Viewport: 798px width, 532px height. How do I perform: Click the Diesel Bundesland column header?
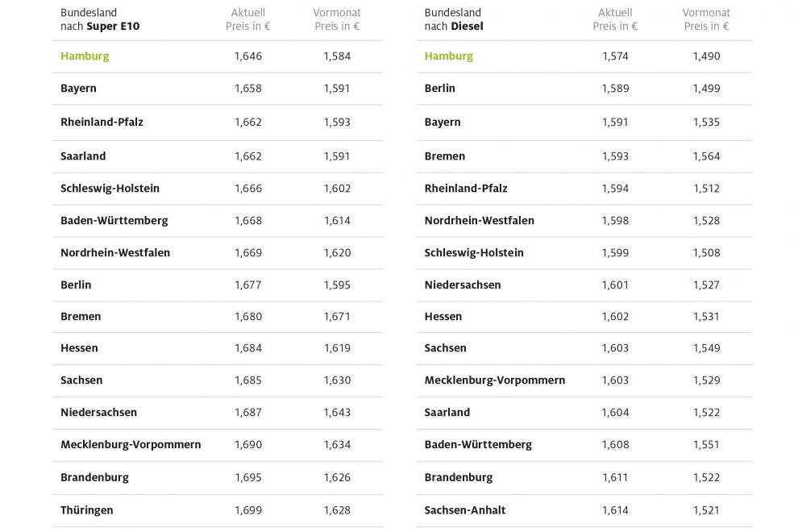[x=454, y=19]
